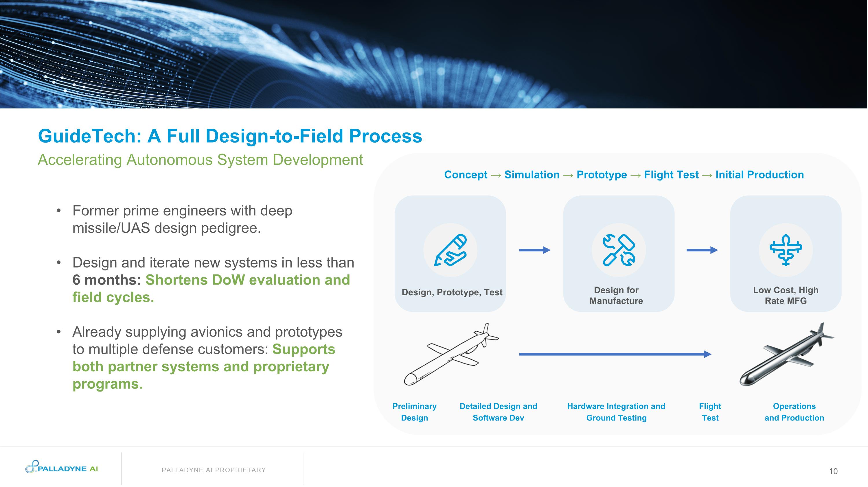Screen dimensions: 868x487
Task: Click the Preliminary Design stage label
Action: coord(414,412)
